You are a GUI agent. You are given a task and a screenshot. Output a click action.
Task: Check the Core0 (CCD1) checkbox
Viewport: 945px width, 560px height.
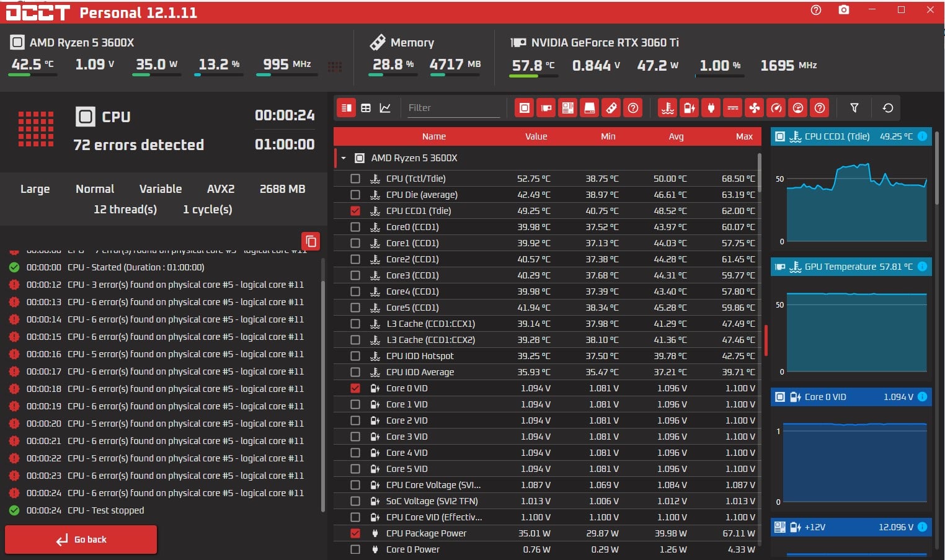pyautogui.click(x=355, y=227)
